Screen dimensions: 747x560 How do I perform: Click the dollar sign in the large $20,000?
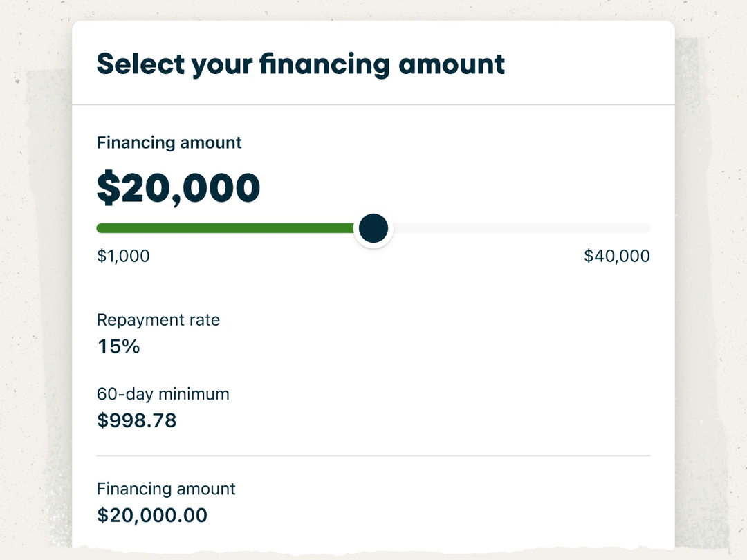pyautogui.click(x=108, y=187)
